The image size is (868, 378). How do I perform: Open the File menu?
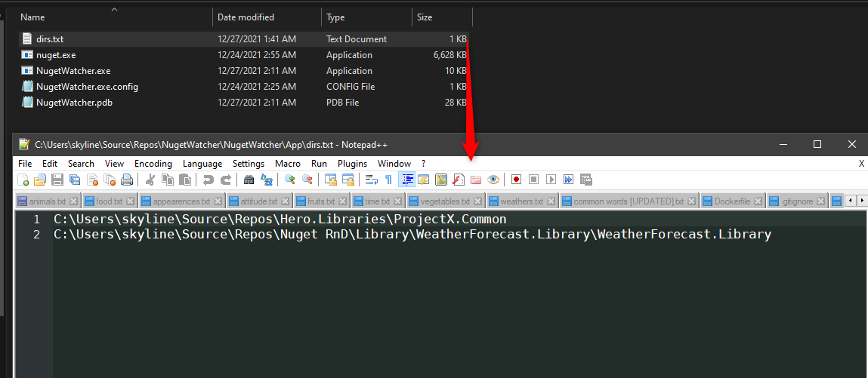(25, 164)
